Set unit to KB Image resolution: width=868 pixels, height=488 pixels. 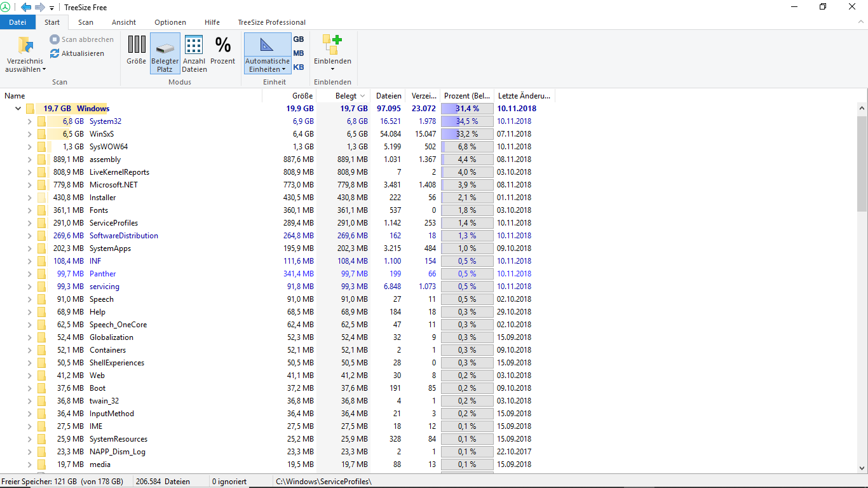click(x=298, y=67)
